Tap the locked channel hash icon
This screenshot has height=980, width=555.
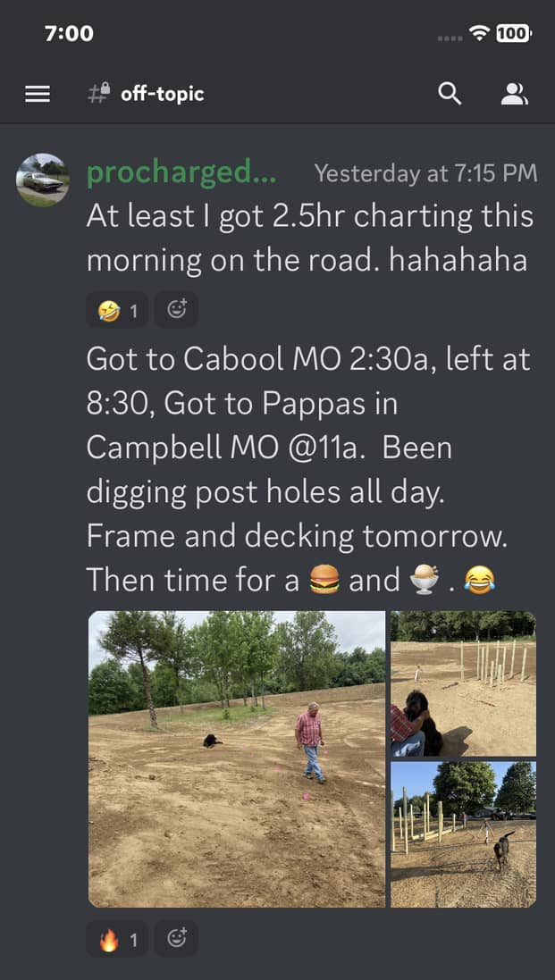pyautogui.click(x=98, y=94)
